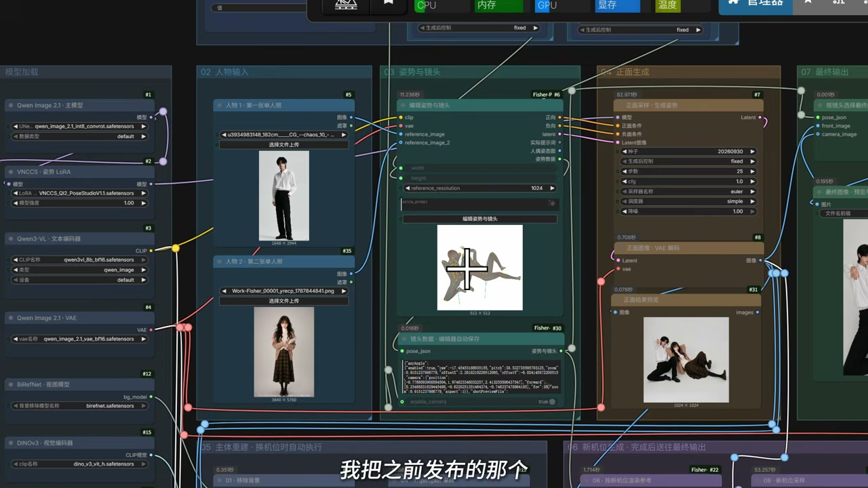
Task: Collapse the 正面采样 生成姿势 node dot
Action: (620, 106)
